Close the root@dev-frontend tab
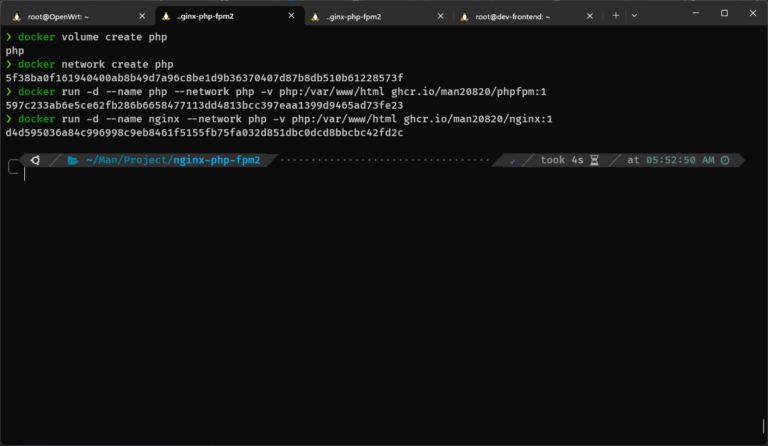768x446 pixels. click(590, 16)
